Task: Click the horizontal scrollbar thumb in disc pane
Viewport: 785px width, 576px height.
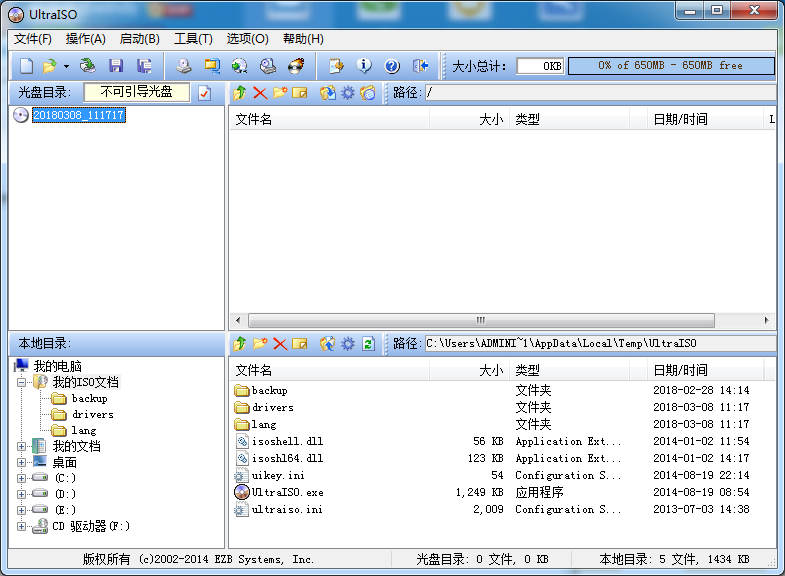Action: tap(481, 320)
